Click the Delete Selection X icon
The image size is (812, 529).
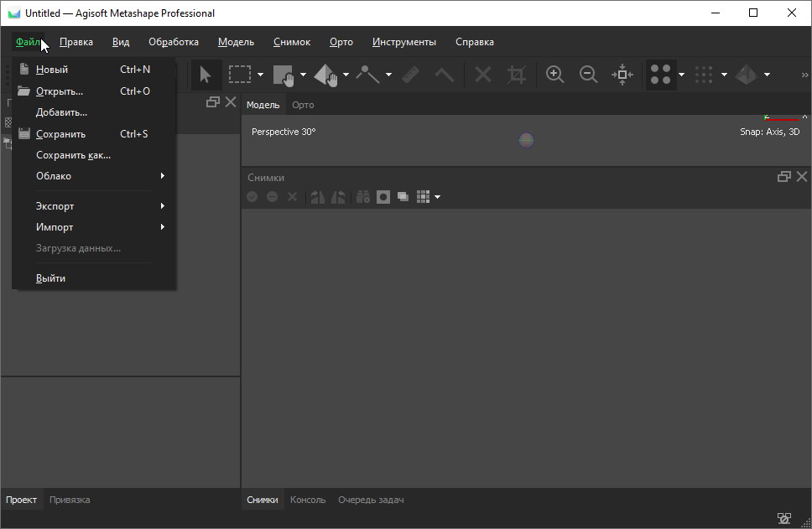pos(482,75)
